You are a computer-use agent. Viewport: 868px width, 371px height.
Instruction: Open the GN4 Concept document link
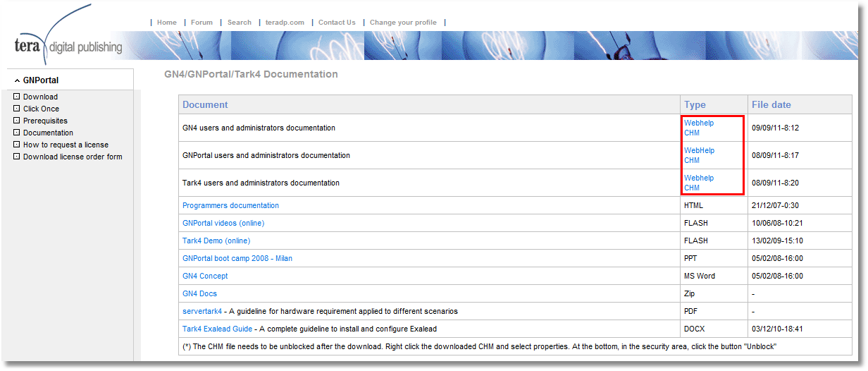click(205, 276)
